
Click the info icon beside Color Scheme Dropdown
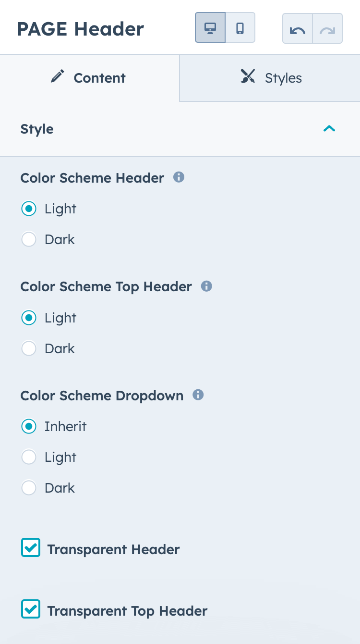pos(198,395)
